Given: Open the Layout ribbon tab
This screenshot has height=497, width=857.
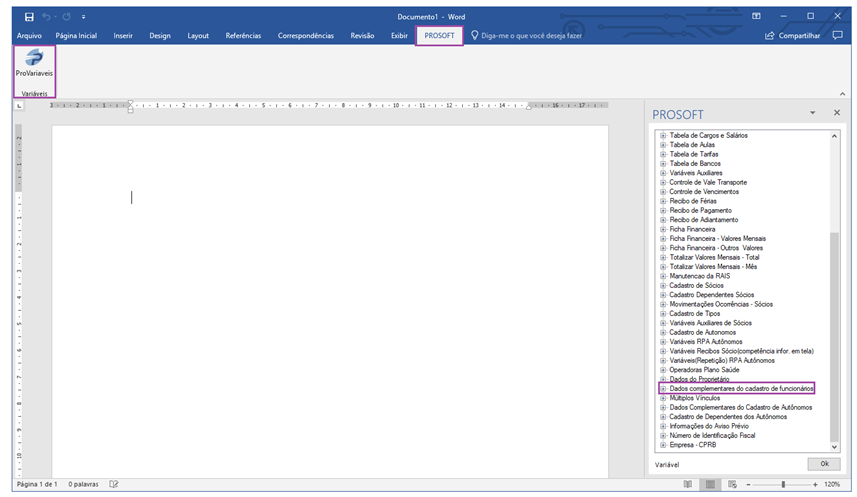Looking at the screenshot, I should point(198,36).
